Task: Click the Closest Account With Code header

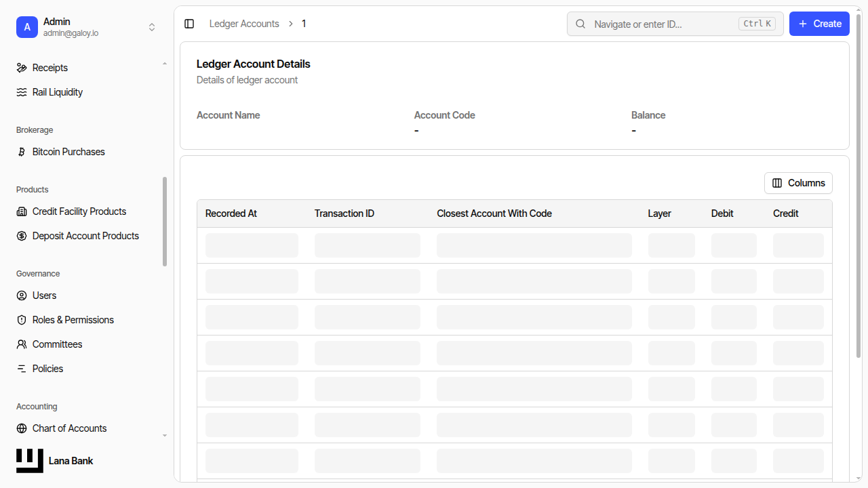Action: point(494,213)
